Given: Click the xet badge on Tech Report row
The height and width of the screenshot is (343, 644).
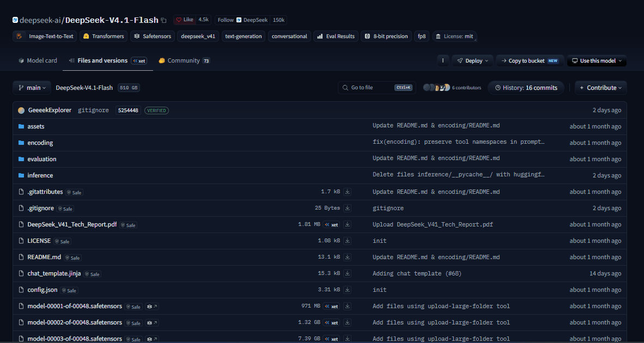Looking at the screenshot, I should 331,224.
